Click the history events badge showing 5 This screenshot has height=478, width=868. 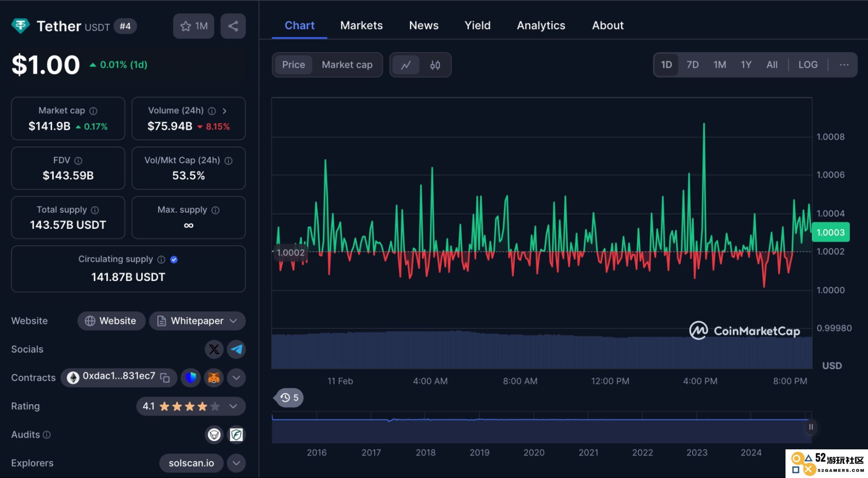[289, 398]
